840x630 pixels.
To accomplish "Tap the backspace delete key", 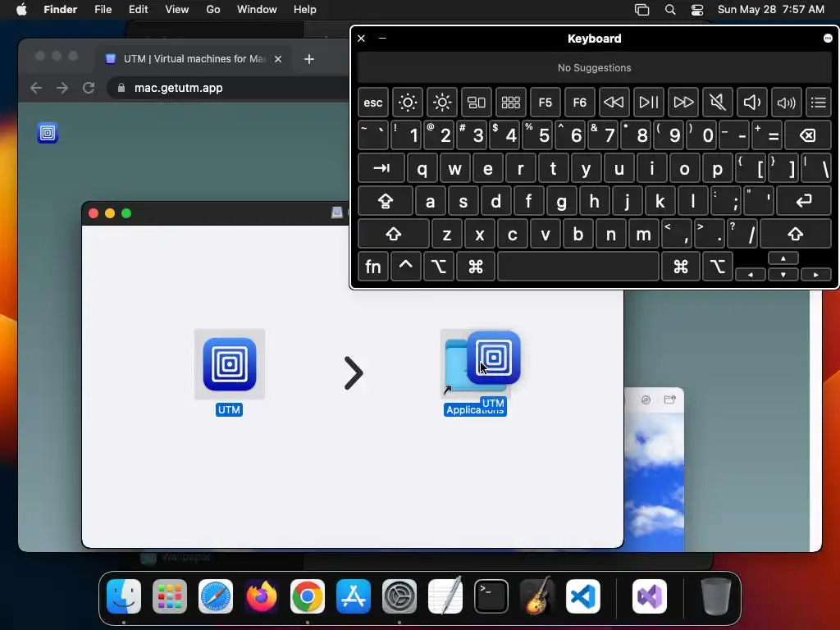I will tap(808, 135).
